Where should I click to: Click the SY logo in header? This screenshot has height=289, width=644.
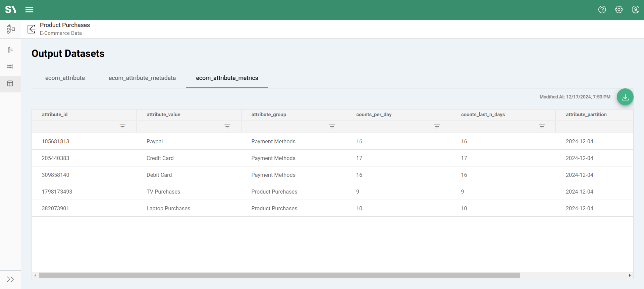tap(10, 10)
